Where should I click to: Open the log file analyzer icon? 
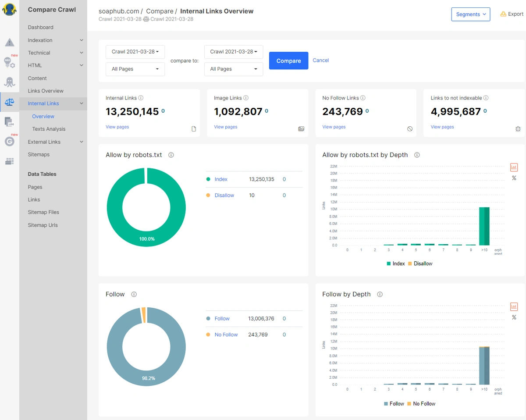(9, 121)
